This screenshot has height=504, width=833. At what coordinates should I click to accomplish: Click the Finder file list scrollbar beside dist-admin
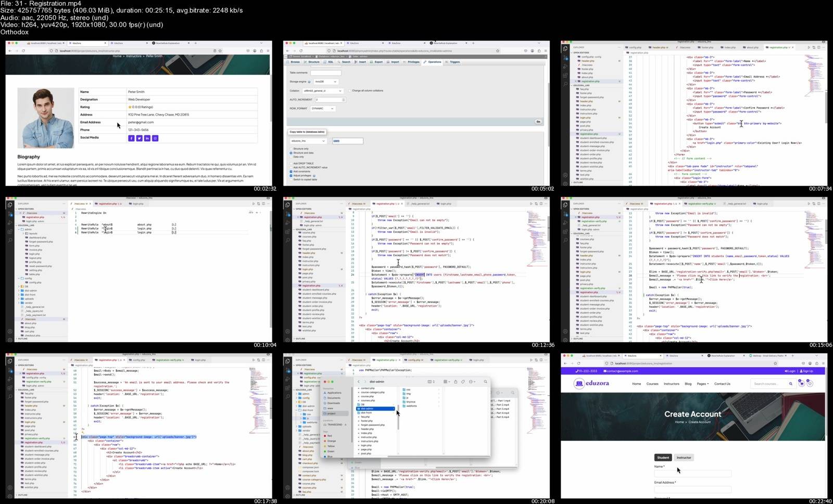click(x=398, y=418)
